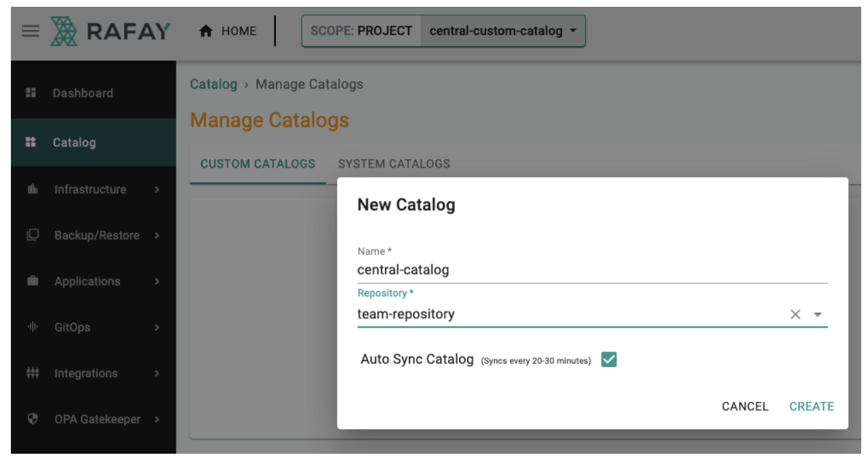The height and width of the screenshot is (466, 868).
Task: Click the Infrastructure sidebar icon
Action: click(31, 189)
